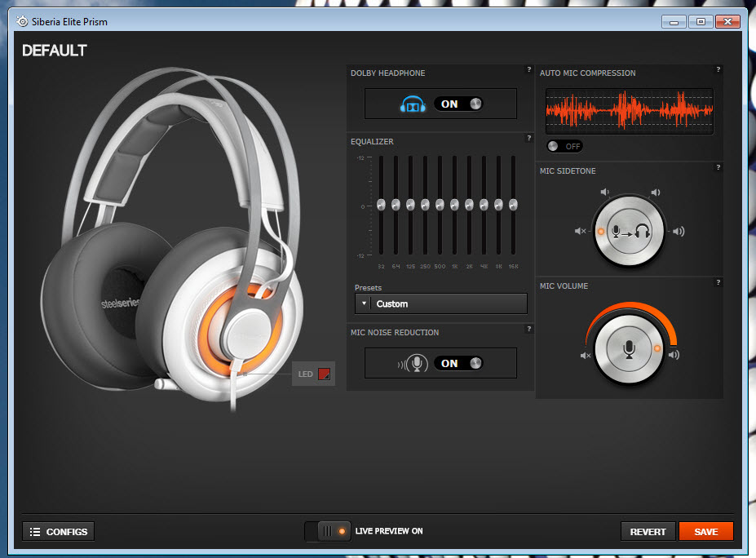This screenshot has width=756, height=558.
Task: Click the headset product image
Action: pos(174,239)
